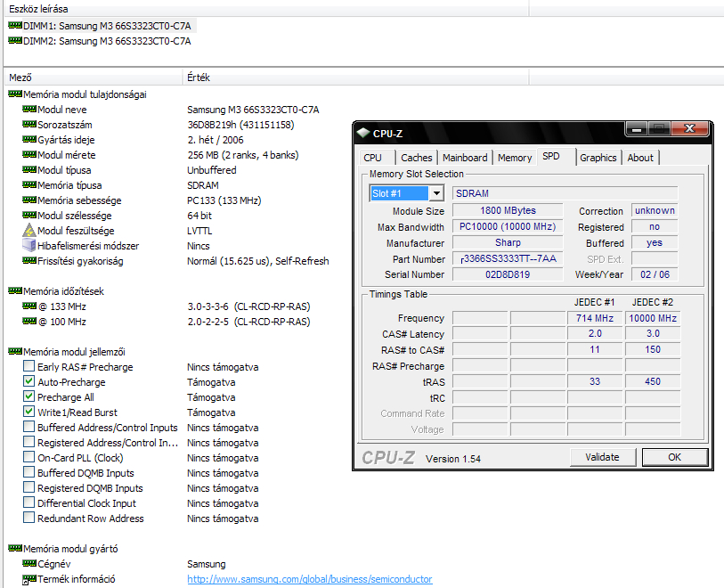
Task: Open the Slot #1 memory slot dropdown
Action: [435, 193]
